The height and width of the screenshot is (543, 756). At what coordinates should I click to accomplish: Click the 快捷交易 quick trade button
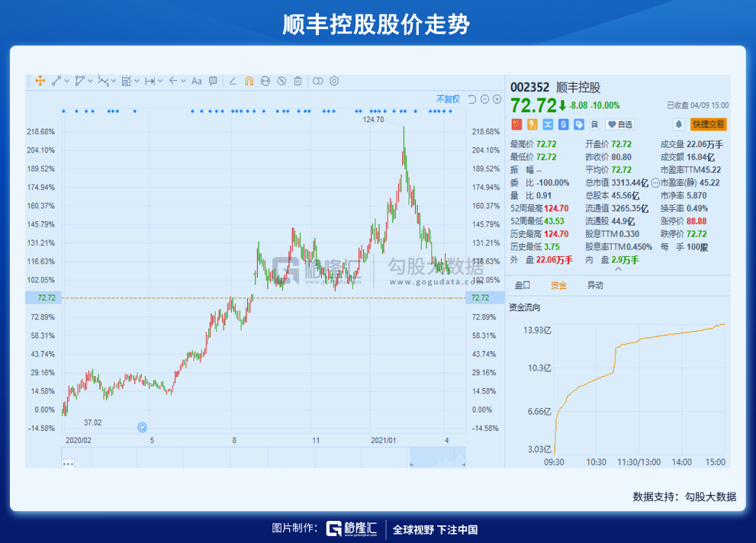coord(708,124)
